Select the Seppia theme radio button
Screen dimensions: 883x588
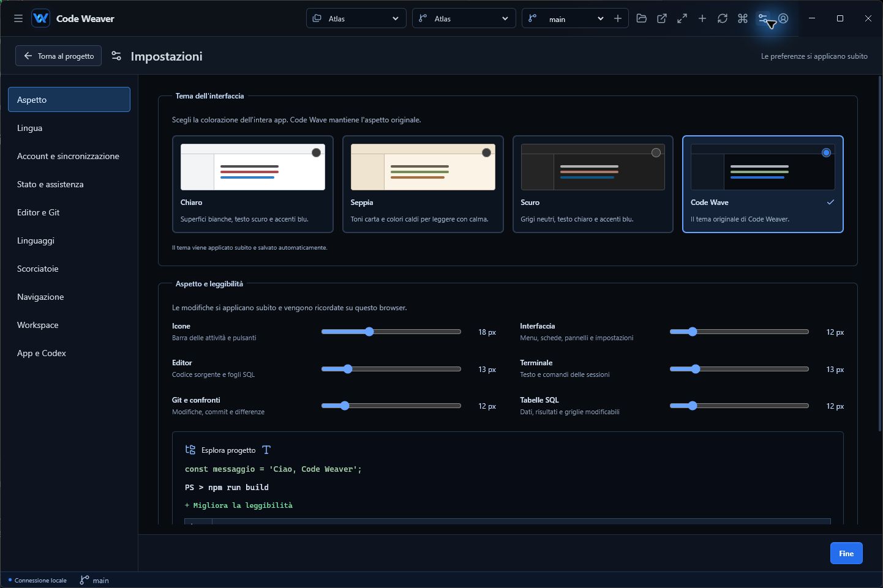pos(486,152)
